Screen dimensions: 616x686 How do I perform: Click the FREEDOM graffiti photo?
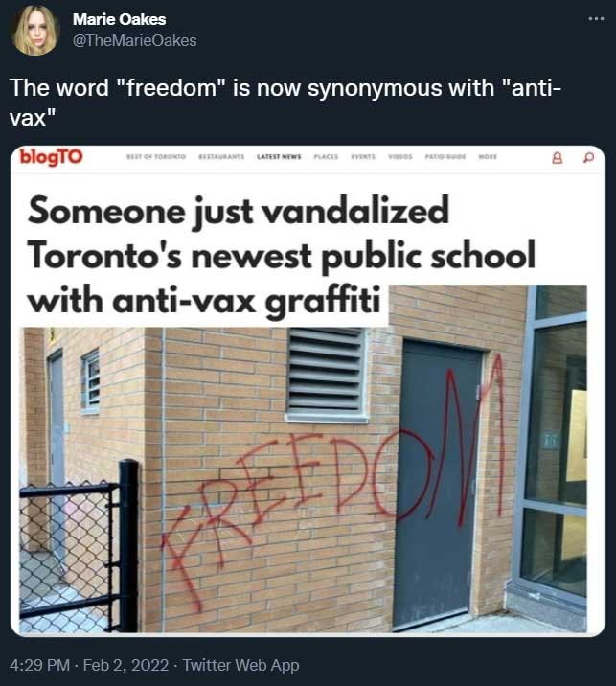tap(303, 479)
